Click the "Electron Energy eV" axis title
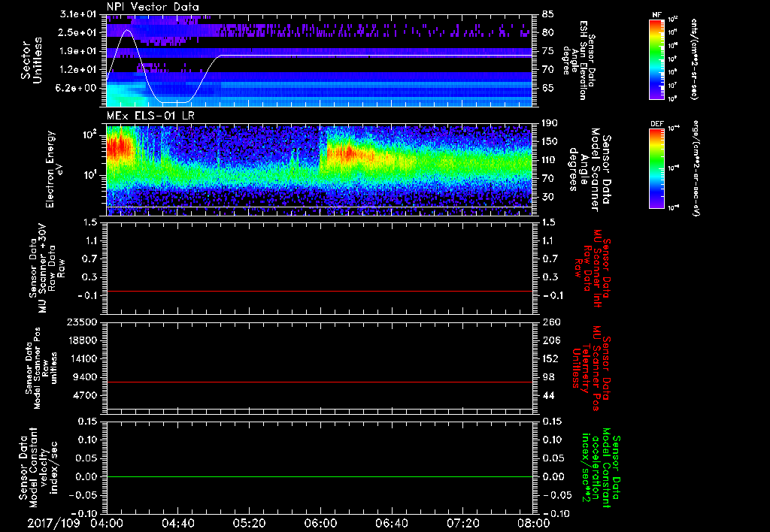Image resolution: width=770 pixels, height=532 pixels. 55,169
